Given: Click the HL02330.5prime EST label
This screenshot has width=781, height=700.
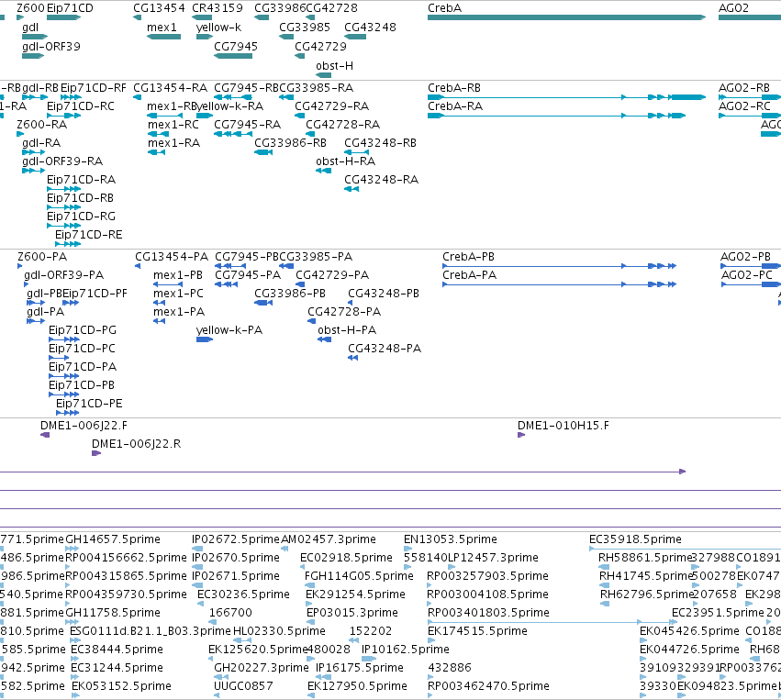Looking at the screenshot, I should (279, 631).
